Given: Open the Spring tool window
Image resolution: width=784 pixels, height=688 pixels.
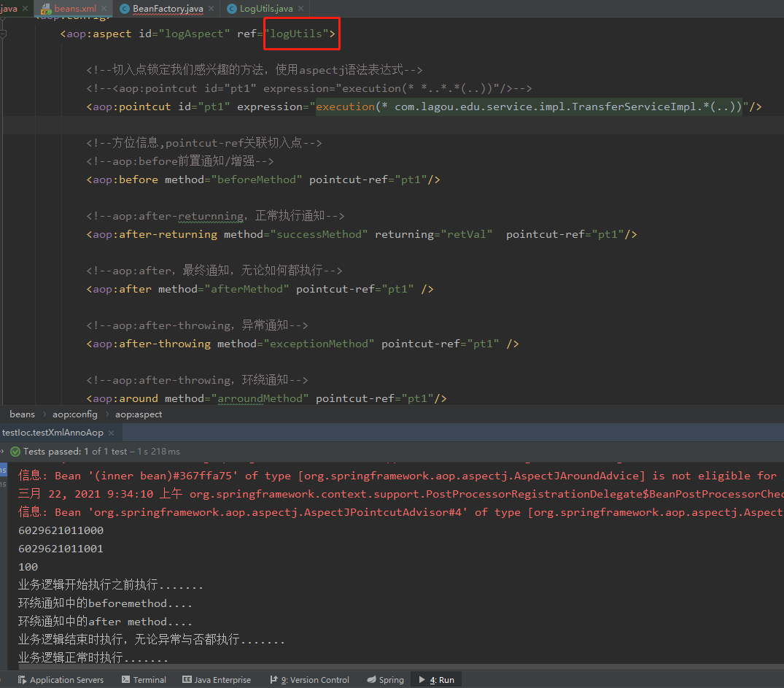Looking at the screenshot, I should click(386, 680).
